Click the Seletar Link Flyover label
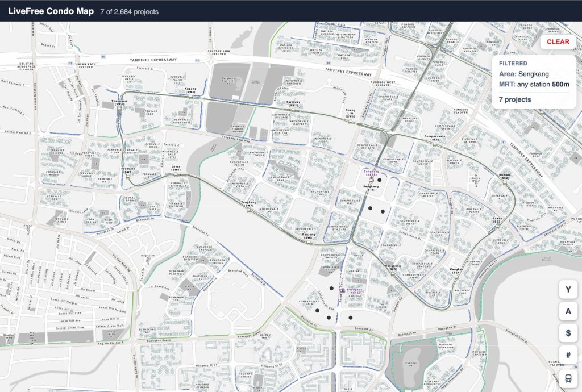Image resolution: width=582 pixels, height=392 pixels. pos(219,52)
